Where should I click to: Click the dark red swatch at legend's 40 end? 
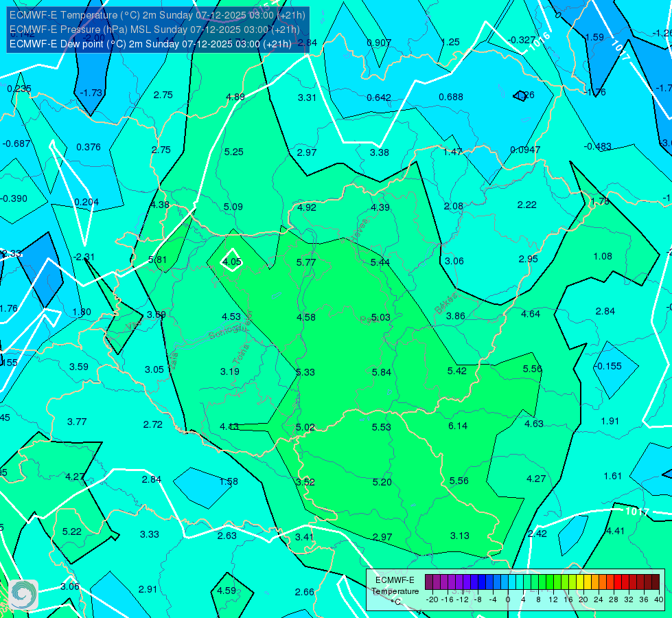click(656, 582)
